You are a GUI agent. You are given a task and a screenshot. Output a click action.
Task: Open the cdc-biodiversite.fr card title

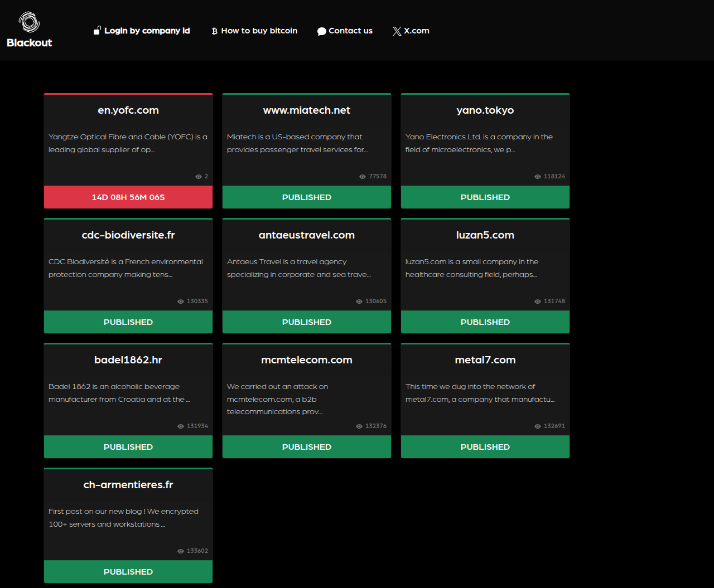tap(128, 235)
